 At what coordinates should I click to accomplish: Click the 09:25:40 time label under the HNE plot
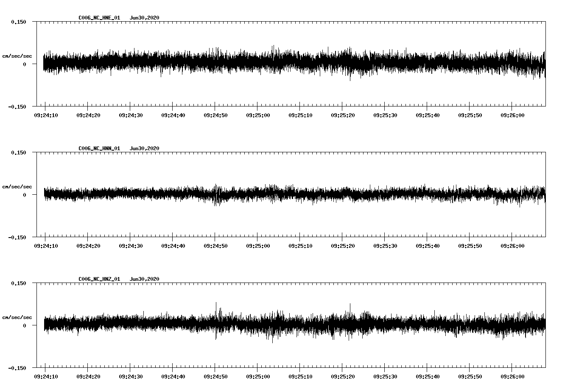[428, 115]
